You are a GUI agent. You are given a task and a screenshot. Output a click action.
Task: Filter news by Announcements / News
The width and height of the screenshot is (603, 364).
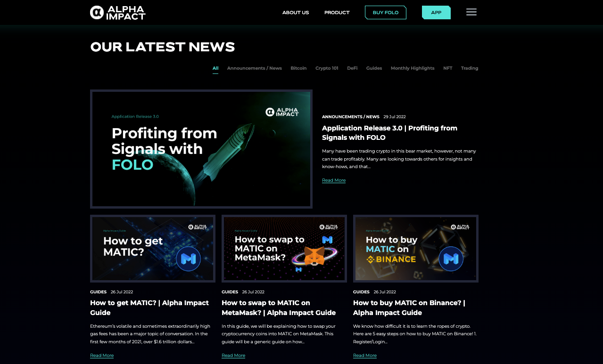255,68
